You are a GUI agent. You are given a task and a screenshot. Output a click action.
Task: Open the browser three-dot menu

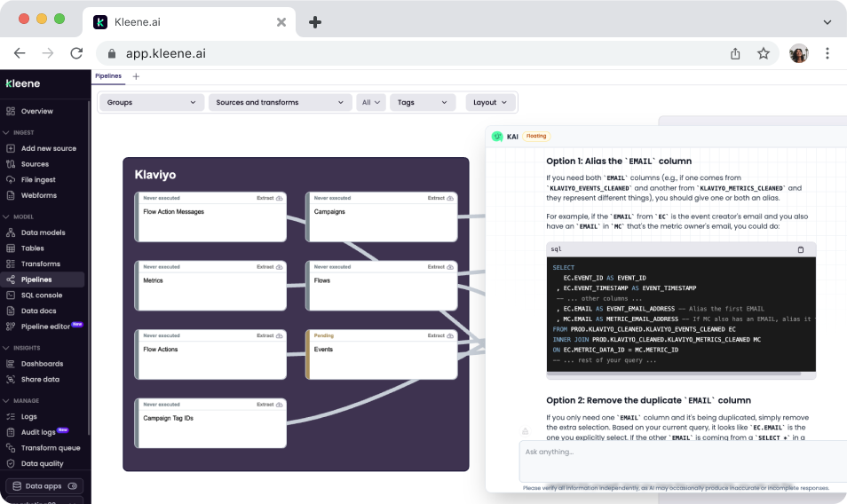(x=827, y=53)
